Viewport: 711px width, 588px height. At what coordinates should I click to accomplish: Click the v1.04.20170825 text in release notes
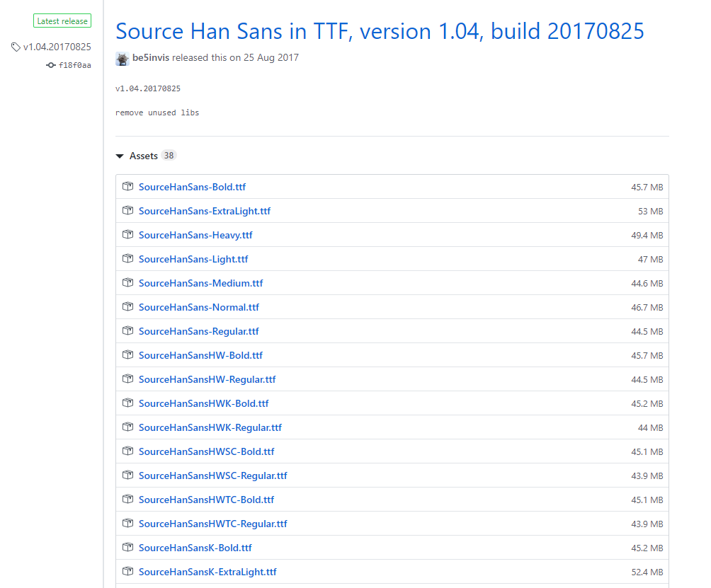[x=148, y=88]
